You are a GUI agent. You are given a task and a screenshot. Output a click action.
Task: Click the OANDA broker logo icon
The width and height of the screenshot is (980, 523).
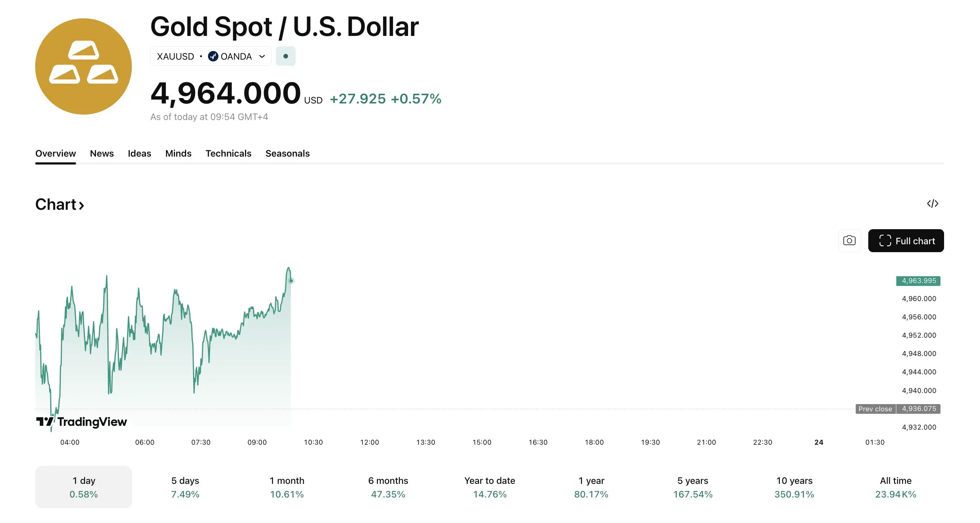(x=213, y=56)
